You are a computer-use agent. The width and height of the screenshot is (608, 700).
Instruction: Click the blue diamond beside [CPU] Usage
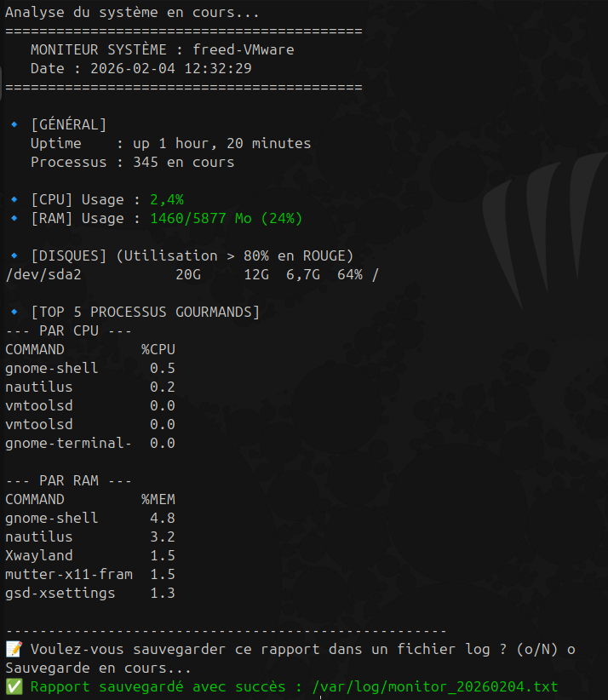[x=14, y=200]
